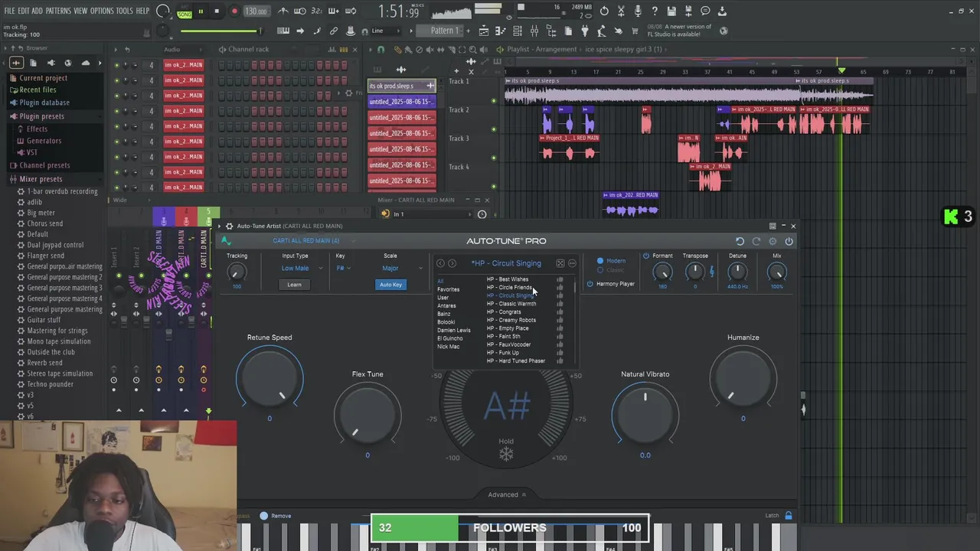Open the Piano roll view icon

click(x=501, y=31)
